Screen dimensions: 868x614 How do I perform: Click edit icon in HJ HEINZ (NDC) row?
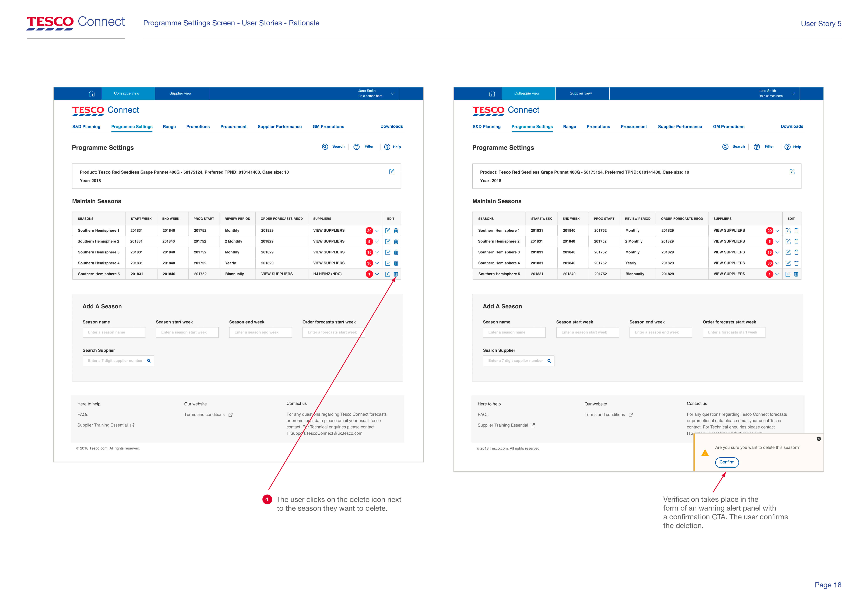coord(388,274)
